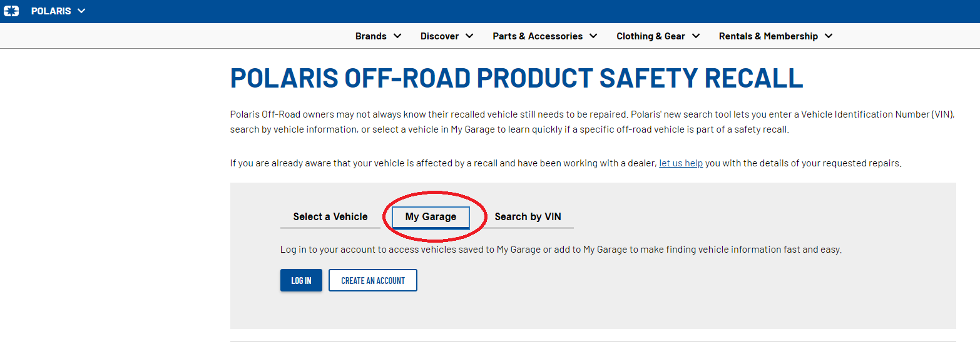Expand the Parts & Accessories chevron arrow

click(x=593, y=36)
